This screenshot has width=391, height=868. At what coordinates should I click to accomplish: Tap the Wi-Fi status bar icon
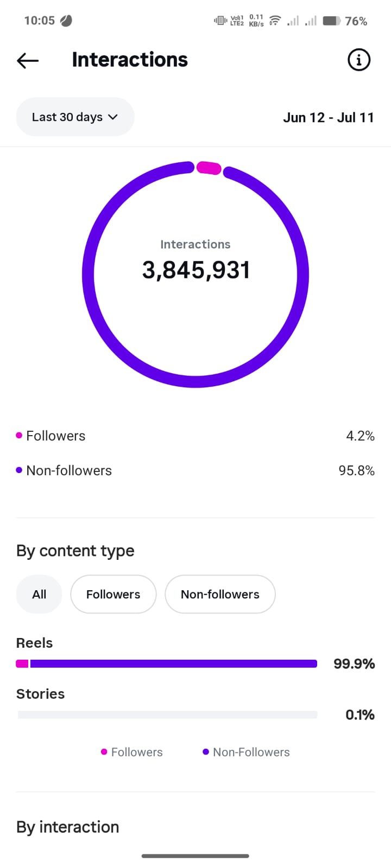coord(275,21)
